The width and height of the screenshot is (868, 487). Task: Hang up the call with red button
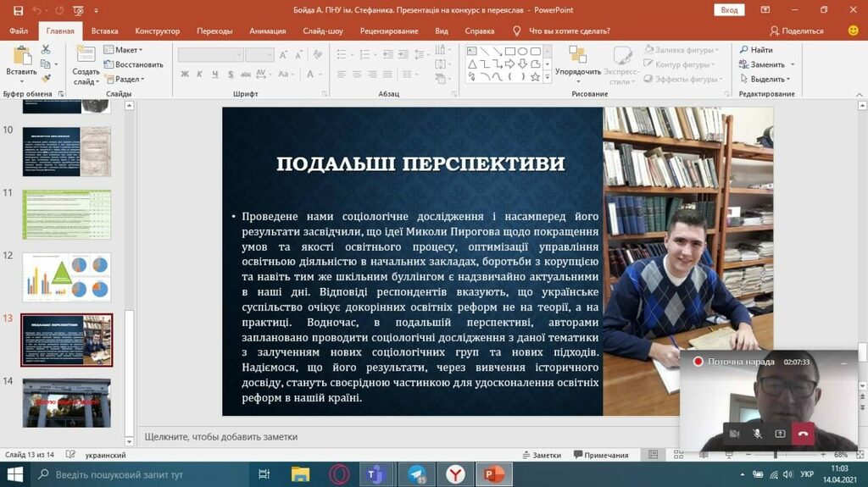(x=803, y=433)
